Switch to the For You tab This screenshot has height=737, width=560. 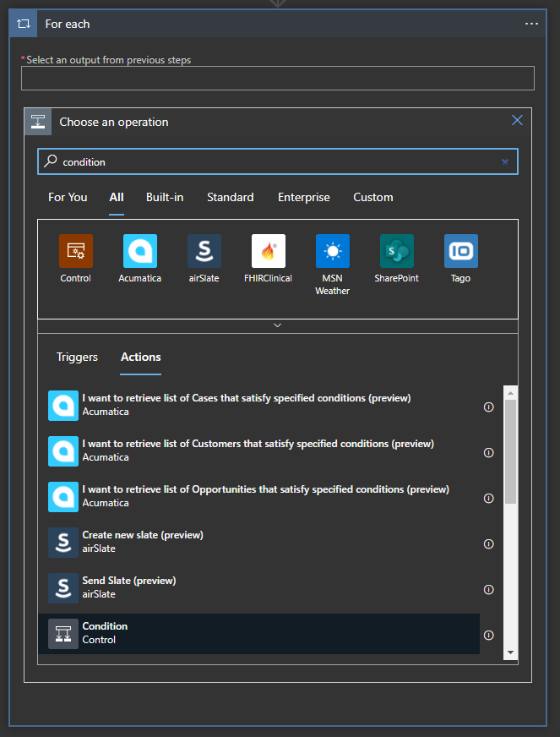(x=68, y=198)
